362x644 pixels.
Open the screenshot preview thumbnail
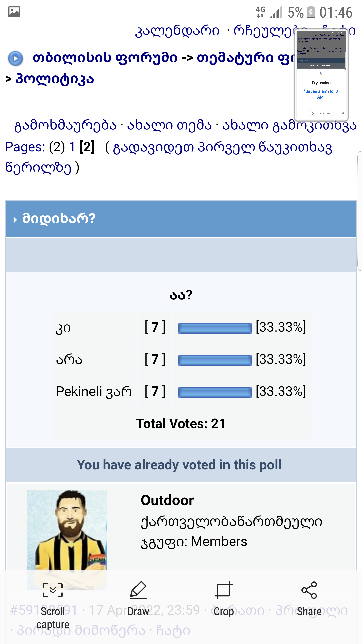[321, 75]
